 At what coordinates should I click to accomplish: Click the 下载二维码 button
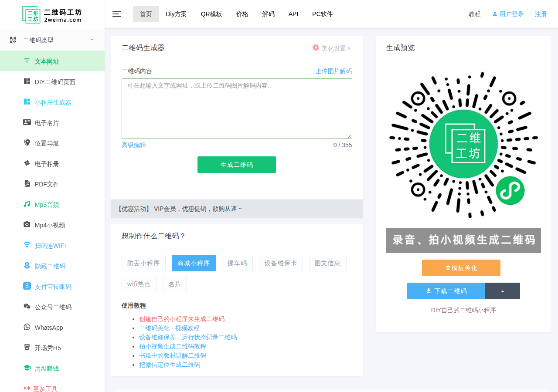(446, 291)
